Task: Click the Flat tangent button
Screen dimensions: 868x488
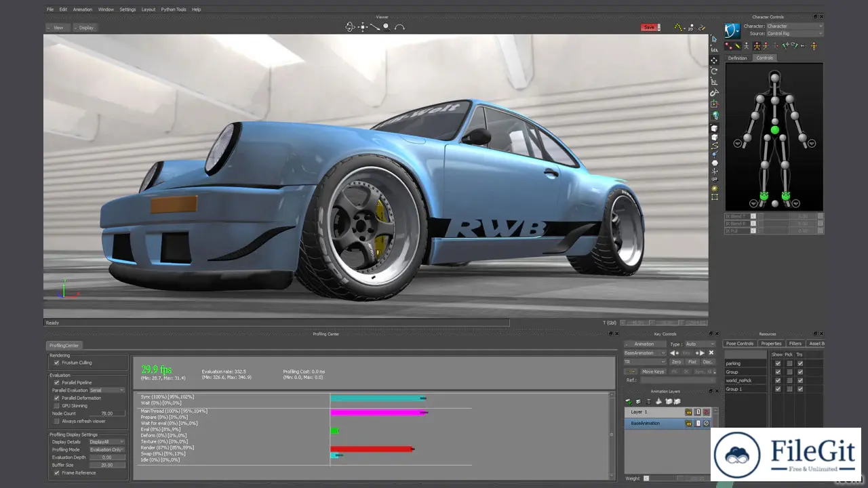Action: point(692,362)
